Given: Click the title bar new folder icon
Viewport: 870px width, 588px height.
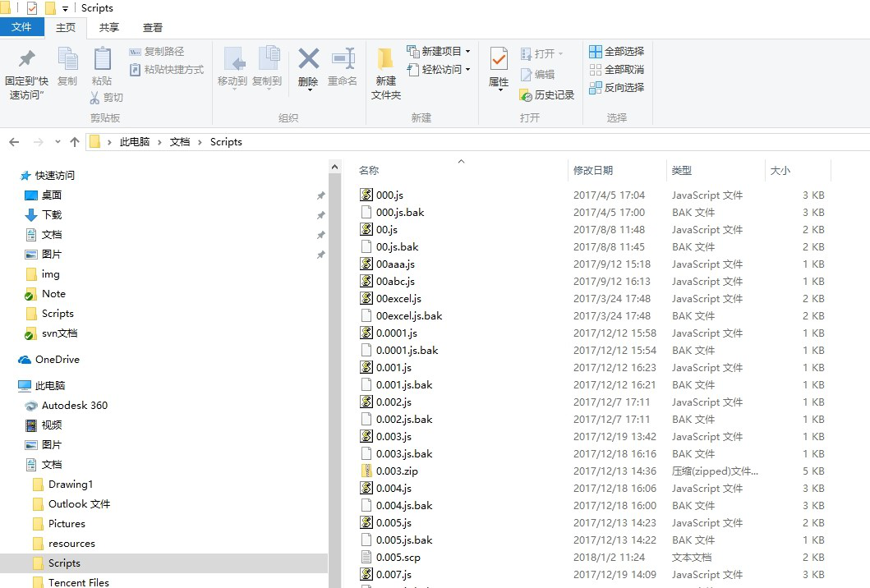Looking at the screenshot, I should click(50, 7).
